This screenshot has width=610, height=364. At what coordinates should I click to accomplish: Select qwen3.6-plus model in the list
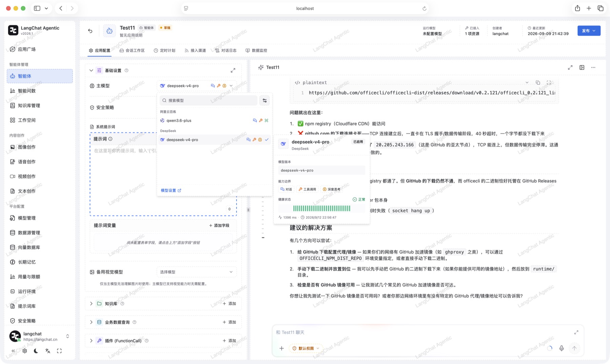(215, 121)
